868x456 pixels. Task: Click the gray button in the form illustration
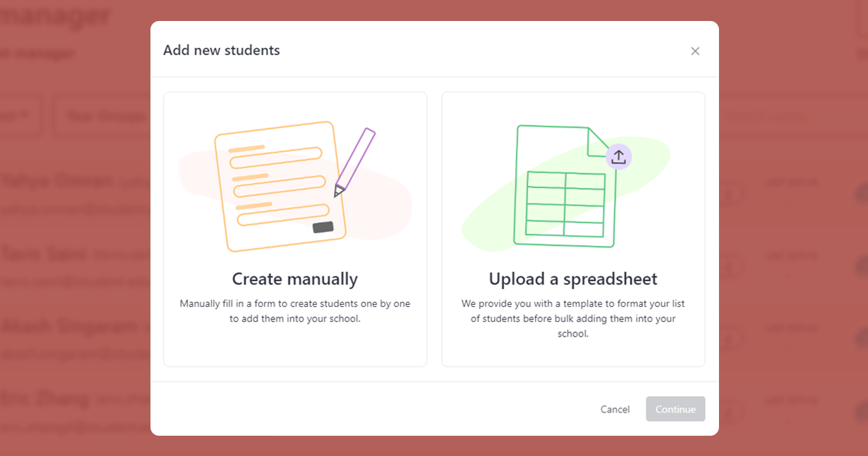[x=323, y=227]
